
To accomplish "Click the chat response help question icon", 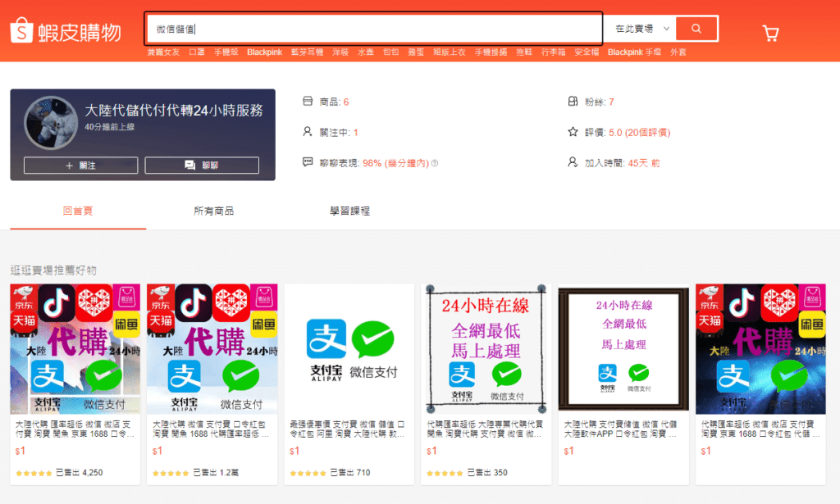I will tap(435, 163).
